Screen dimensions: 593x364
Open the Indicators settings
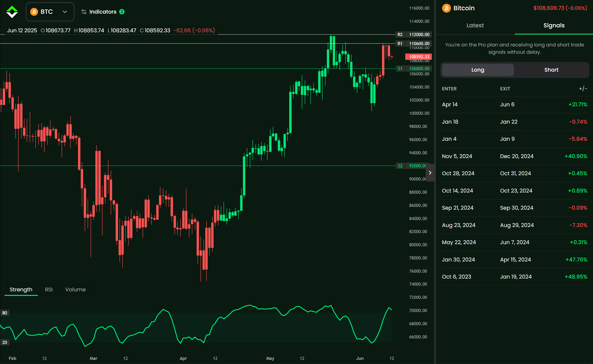coord(103,12)
